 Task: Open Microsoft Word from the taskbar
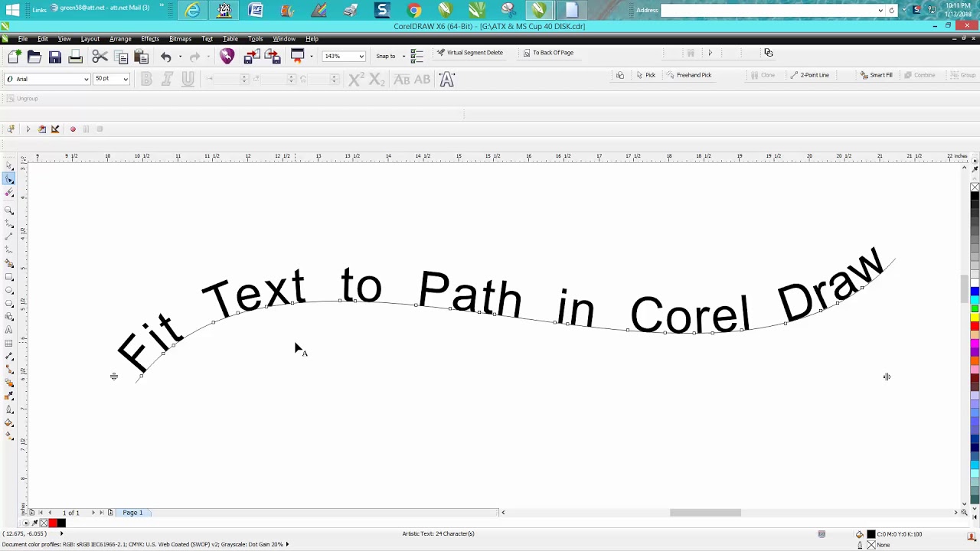coord(256,10)
